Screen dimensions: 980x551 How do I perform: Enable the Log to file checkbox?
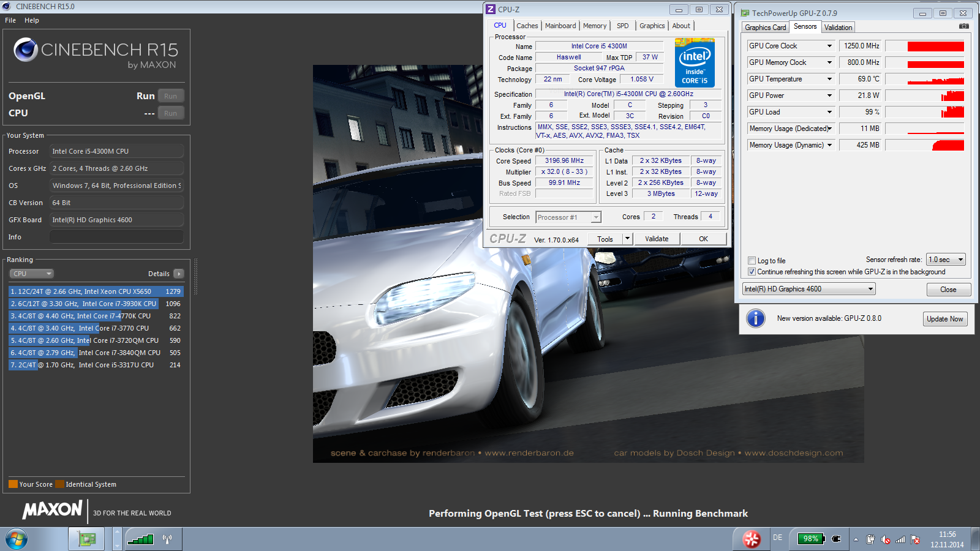[752, 261]
